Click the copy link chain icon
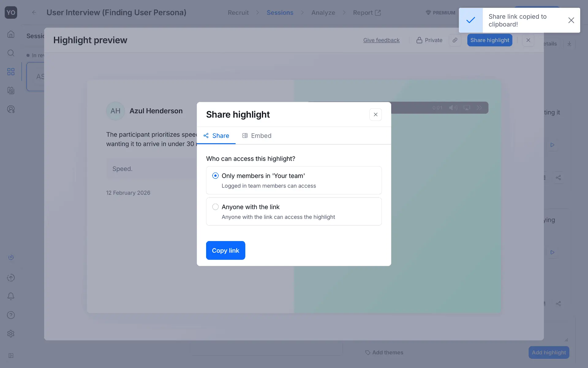 point(455,40)
